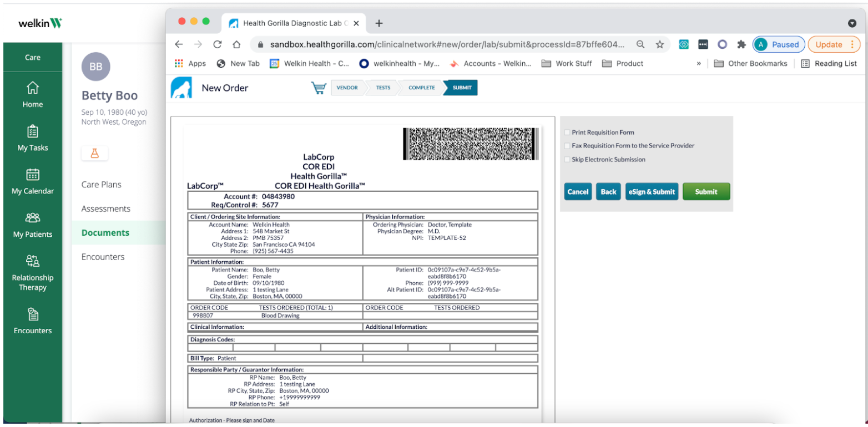Click the Welkin logo
Viewport: 868px width, 427px height.
pos(40,23)
